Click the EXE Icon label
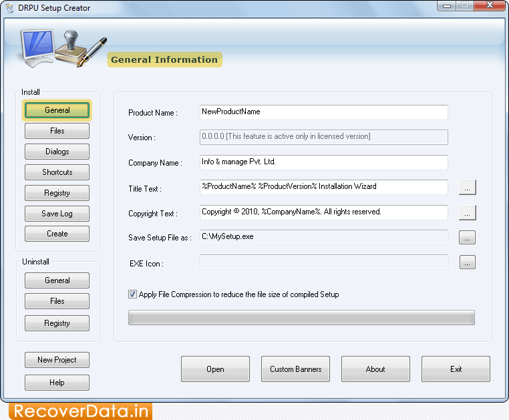This screenshot has width=509, height=420. [x=146, y=264]
